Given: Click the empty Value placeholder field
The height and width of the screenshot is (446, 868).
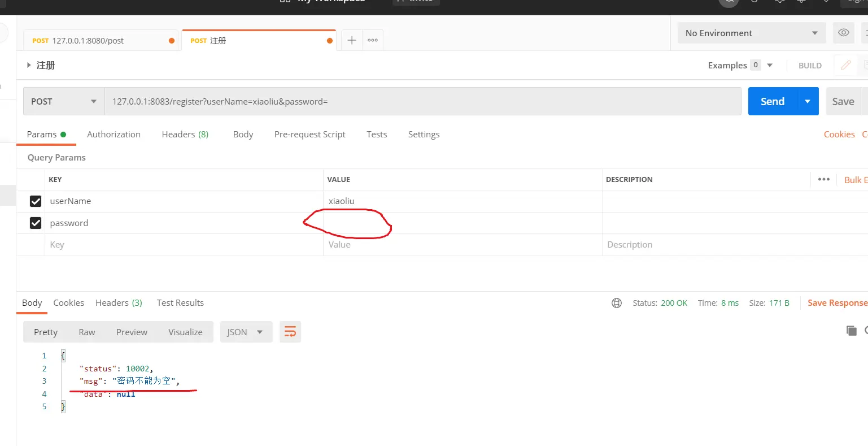Looking at the screenshot, I should point(463,245).
